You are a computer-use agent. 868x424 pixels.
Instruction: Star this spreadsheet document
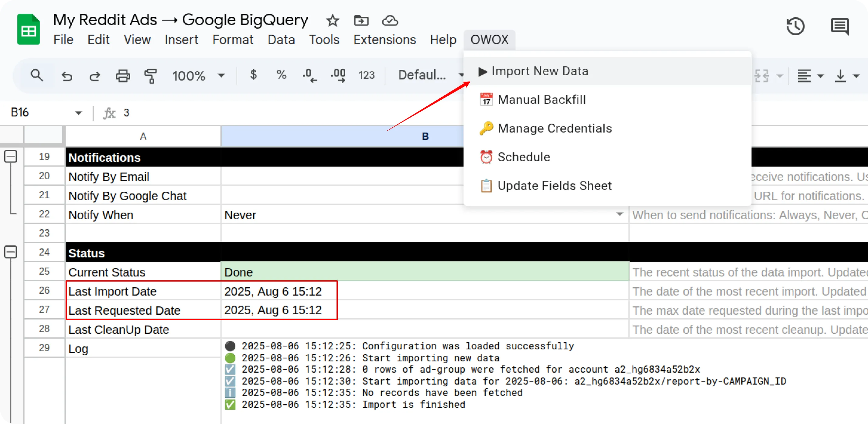[333, 21]
